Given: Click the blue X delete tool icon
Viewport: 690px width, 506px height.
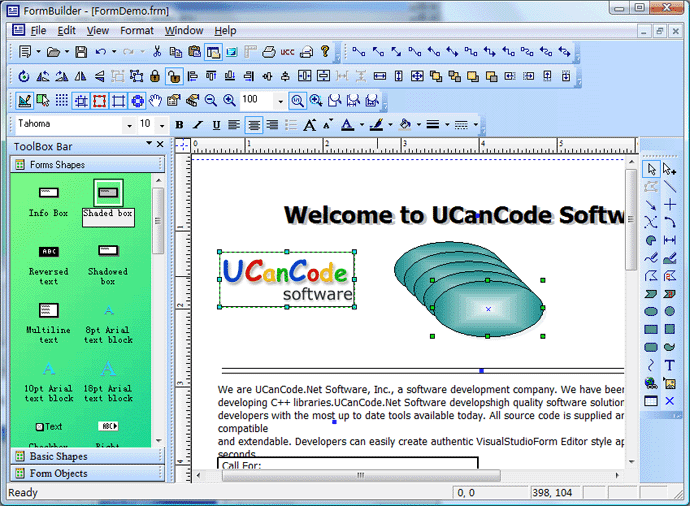Looking at the screenshot, I should [x=669, y=401].
